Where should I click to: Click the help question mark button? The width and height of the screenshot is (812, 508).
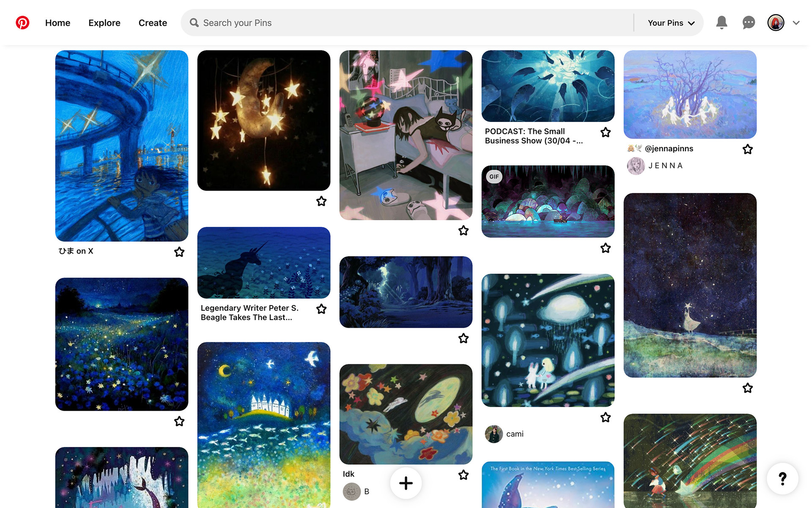click(782, 478)
